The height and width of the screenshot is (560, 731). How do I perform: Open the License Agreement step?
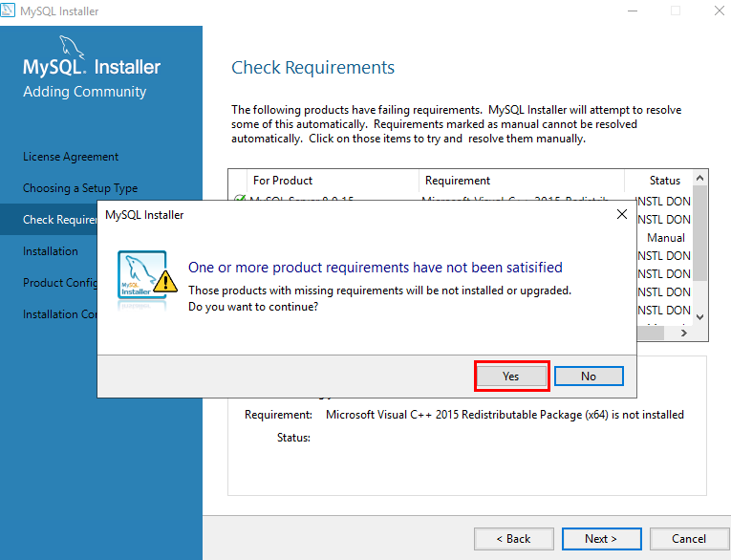[71, 157]
